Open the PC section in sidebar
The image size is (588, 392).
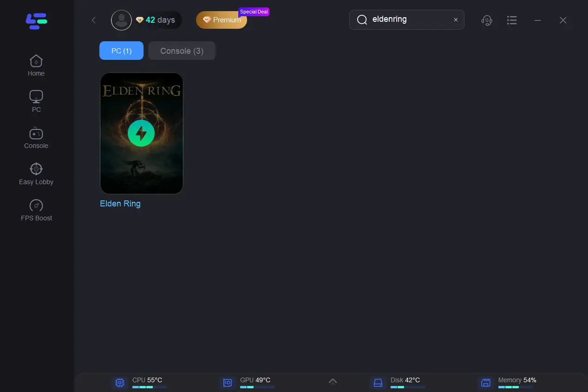coord(36,102)
